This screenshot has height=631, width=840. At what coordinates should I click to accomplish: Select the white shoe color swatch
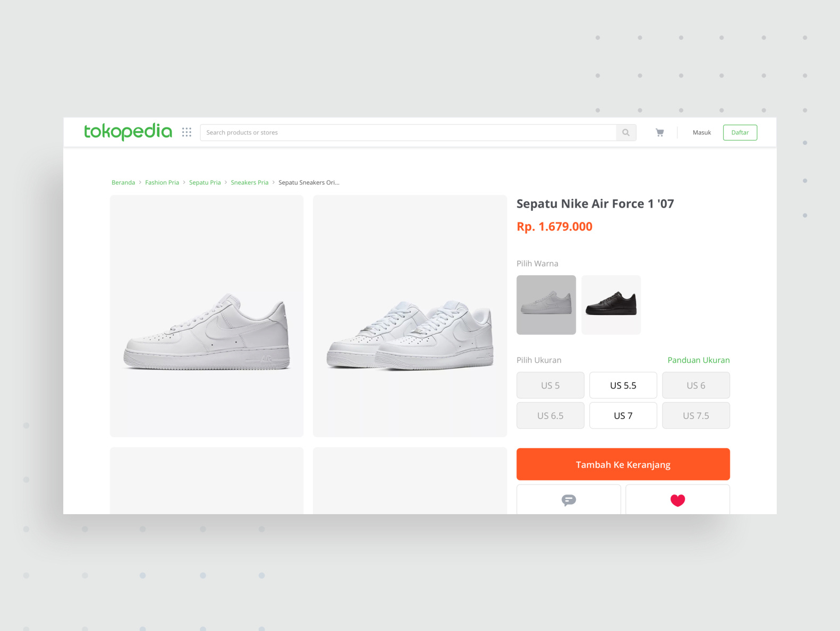click(546, 305)
